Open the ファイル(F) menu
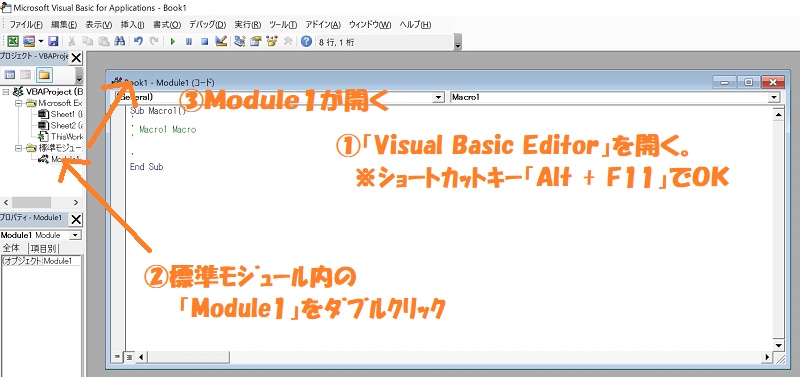This screenshot has height=377, width=800. point(26,24)
